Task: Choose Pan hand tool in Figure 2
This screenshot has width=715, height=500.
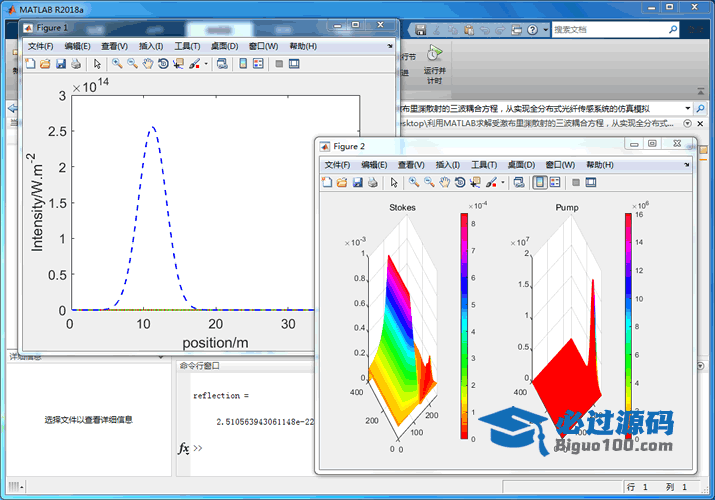Action: [x=445, y=182]
